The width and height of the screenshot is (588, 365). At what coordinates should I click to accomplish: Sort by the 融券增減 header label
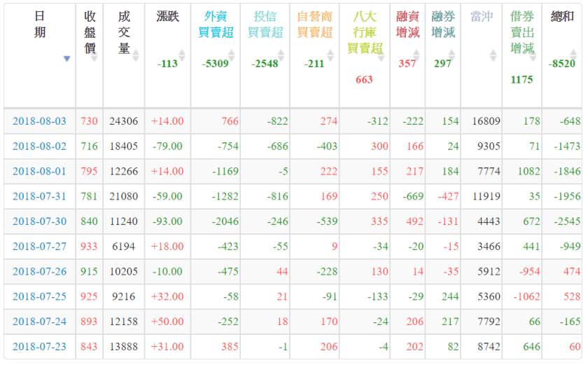pos(442,25)
